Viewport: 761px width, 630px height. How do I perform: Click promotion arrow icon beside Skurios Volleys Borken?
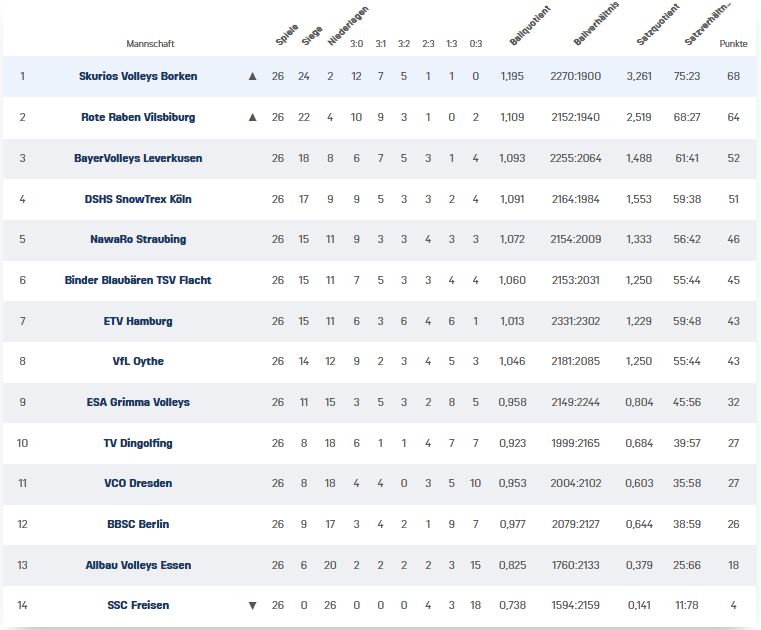[x=252, y=76]
